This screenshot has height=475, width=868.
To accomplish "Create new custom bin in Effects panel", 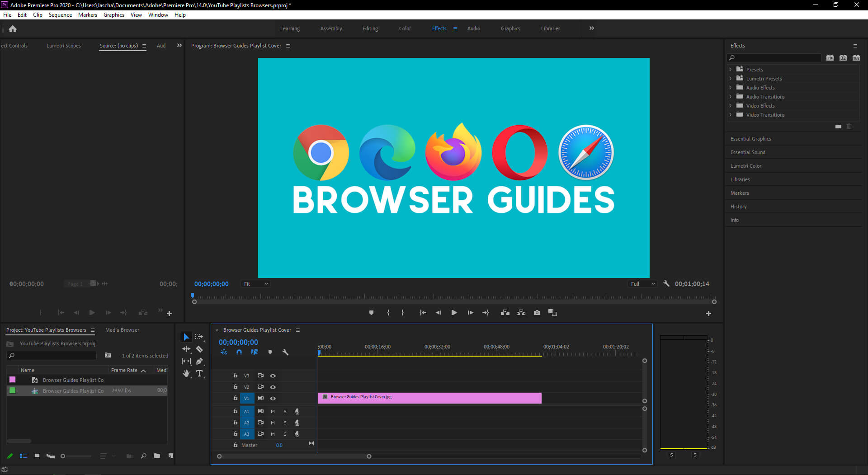I will pos(838,127).
